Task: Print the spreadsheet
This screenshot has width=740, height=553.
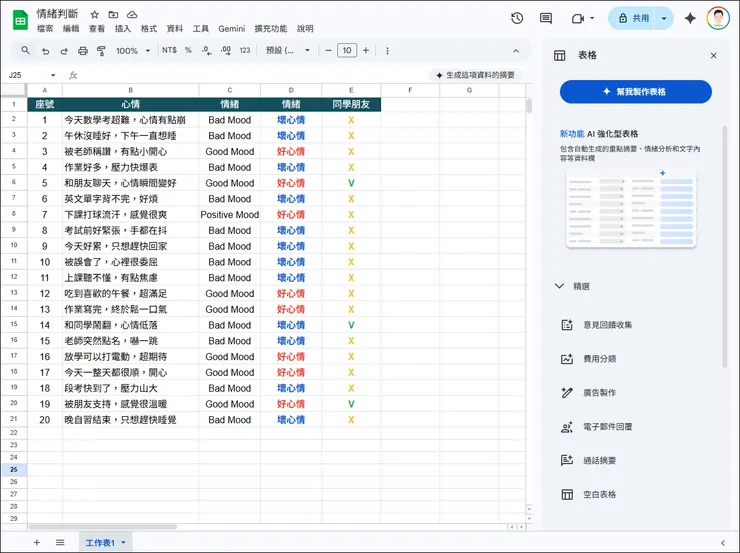Action: coord(83,50)
